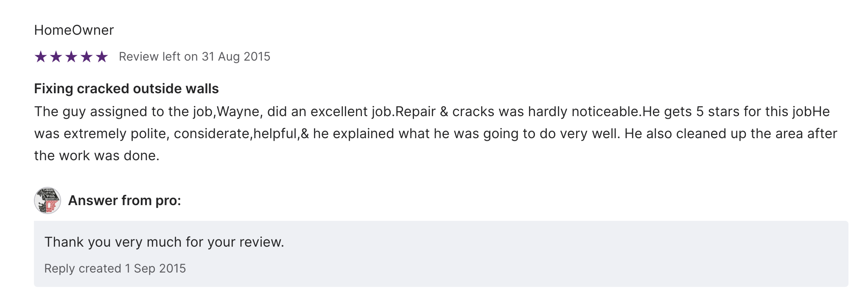Select the HomeOwner reviewer name
The height and width of the screenshot is (306, 868).
click(x=74, y=30)
